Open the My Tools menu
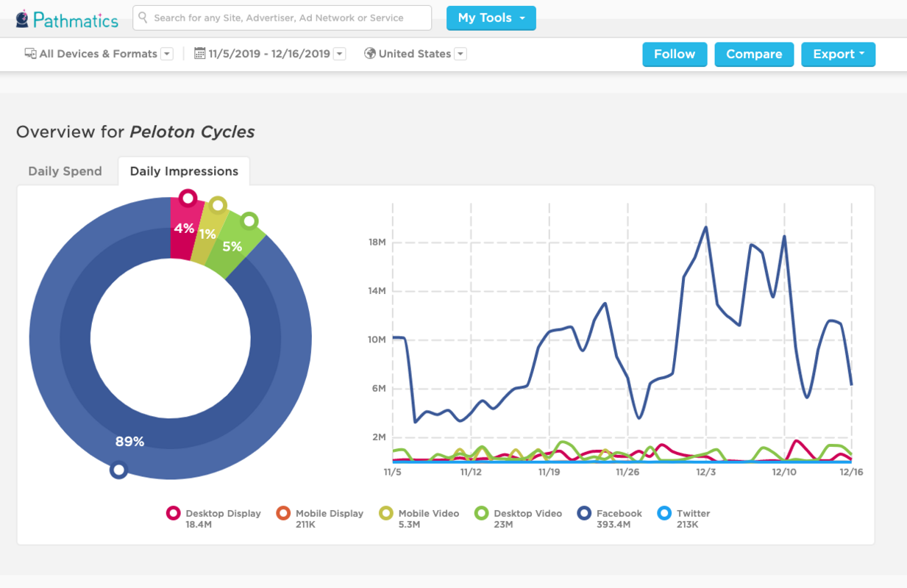 tap(491, 18)
